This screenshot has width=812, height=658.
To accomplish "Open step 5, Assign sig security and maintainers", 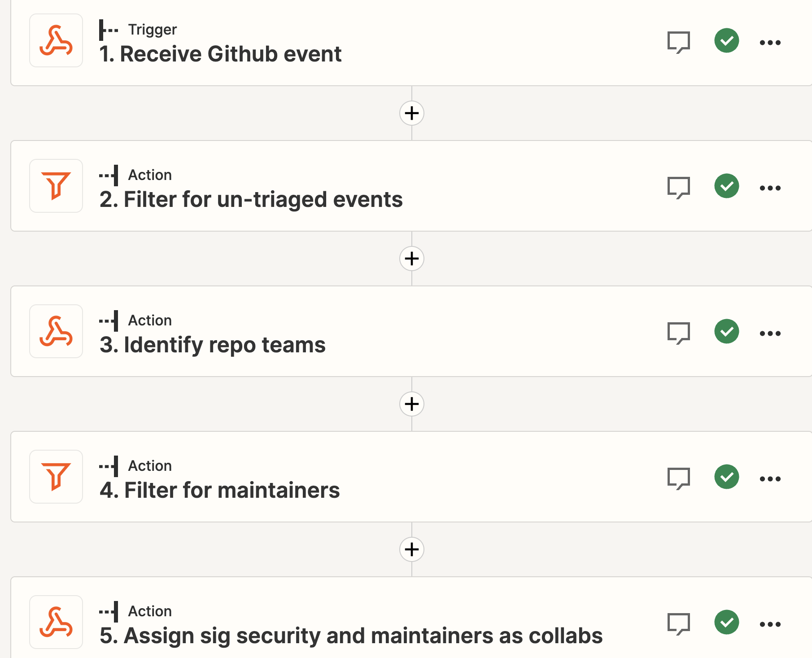I will click(x=350, y=635).
